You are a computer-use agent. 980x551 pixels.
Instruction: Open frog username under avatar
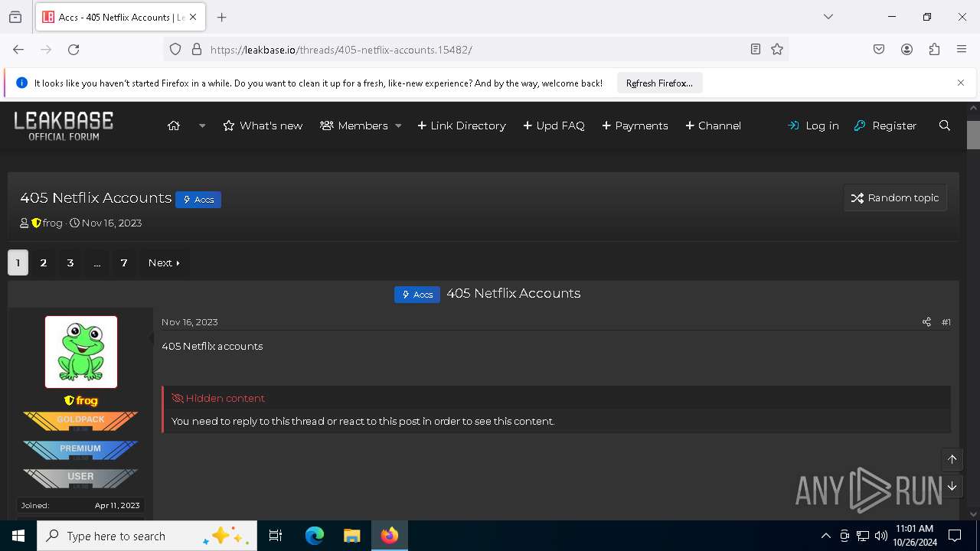click(87, 401)
